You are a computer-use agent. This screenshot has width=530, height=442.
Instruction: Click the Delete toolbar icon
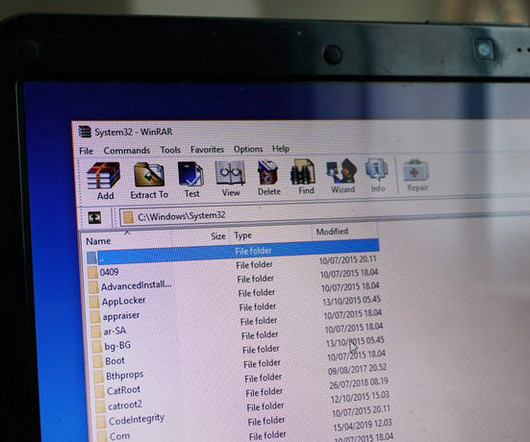[x=269, y=178]
